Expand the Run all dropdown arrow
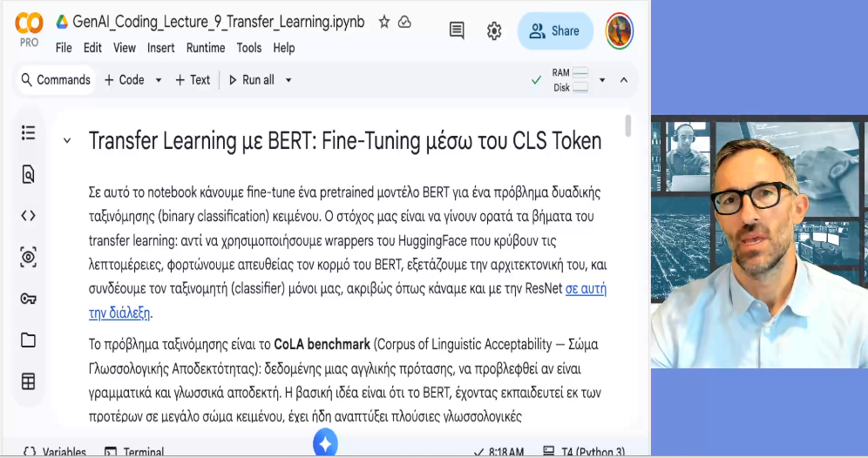 click(x=288, y=80)
